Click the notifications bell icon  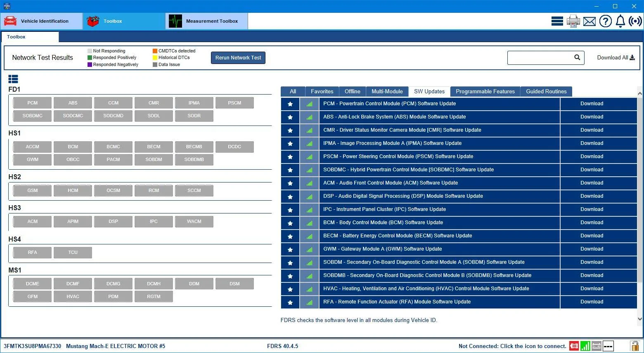pos(620,21)
